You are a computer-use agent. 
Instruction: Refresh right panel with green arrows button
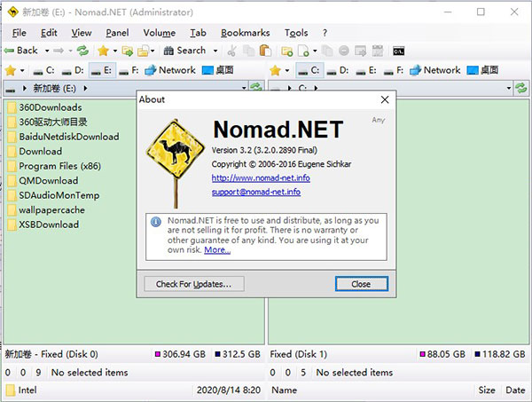coord(521,88)
